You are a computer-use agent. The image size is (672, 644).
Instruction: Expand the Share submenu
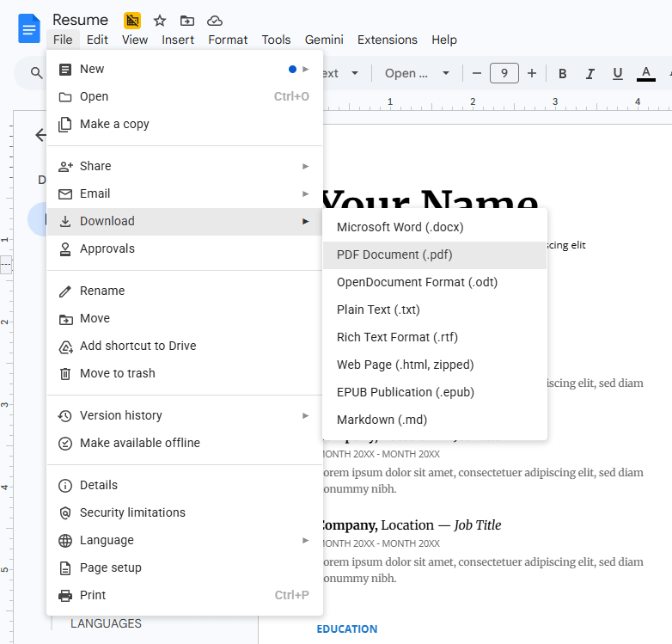click(x=185, y=166)
